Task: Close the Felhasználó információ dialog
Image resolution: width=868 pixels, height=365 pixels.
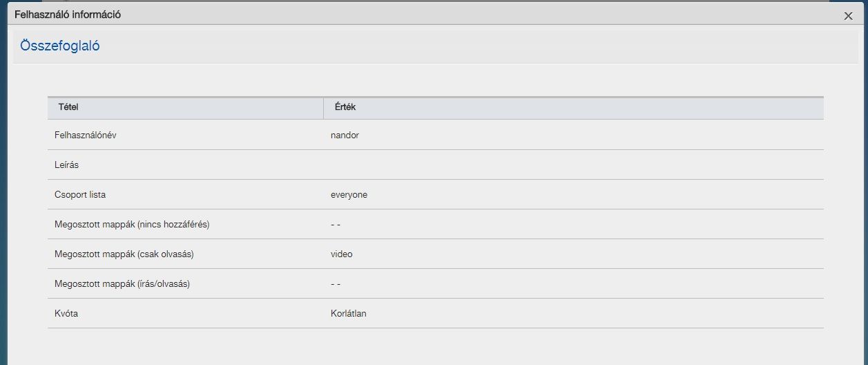Action: click(x=848, y=16)
